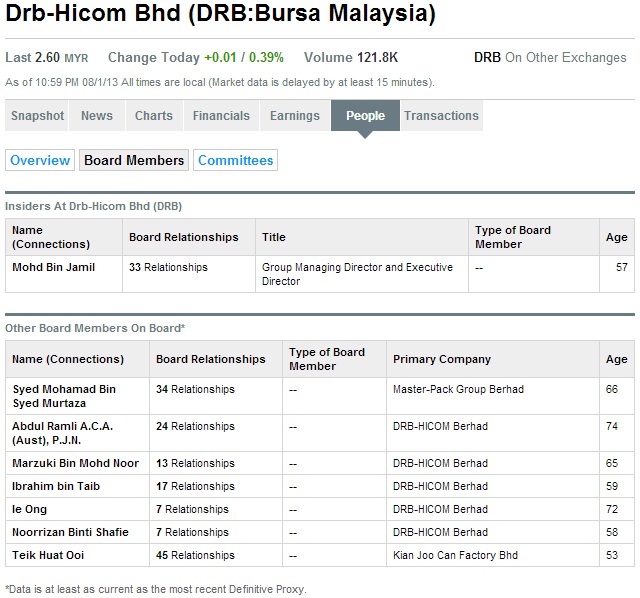Select the Earnings tab
The width and height of the screenshot is (640, 598).
click(295, 116)
